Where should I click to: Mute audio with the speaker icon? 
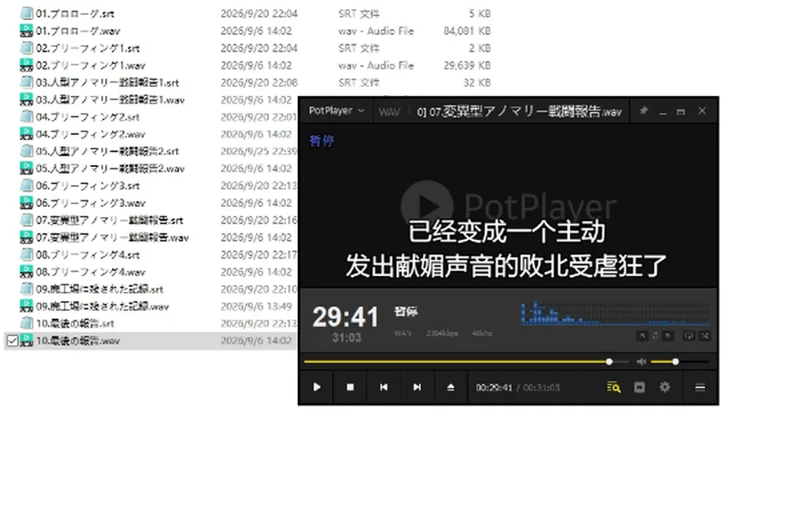click(641, 361)
